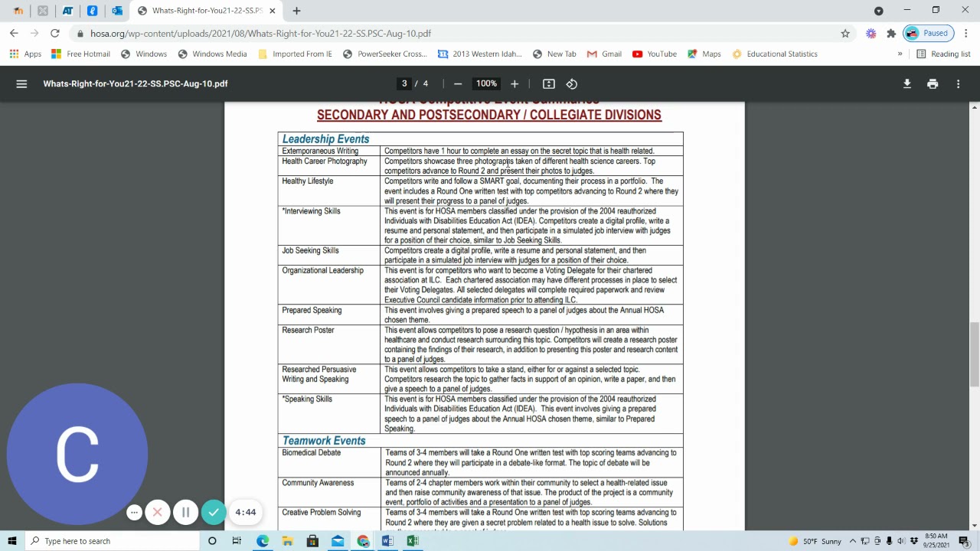
Task: Open PDF viewer more actions menu
Action: tap(958, 84)
